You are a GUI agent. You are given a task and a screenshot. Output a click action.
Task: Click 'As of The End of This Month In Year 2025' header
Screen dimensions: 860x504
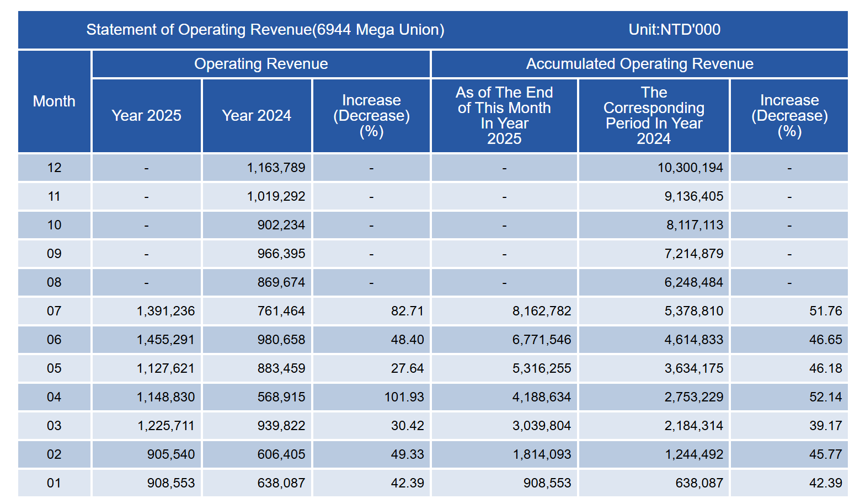pos(504,116)
